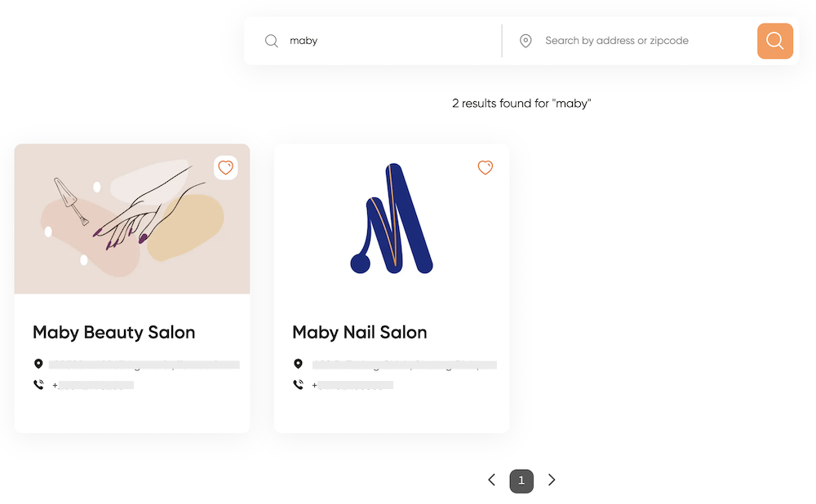This screenshot has height=504, width=816.
Task: Select page 1 in the pagination
Action: [x=521, y=481]
